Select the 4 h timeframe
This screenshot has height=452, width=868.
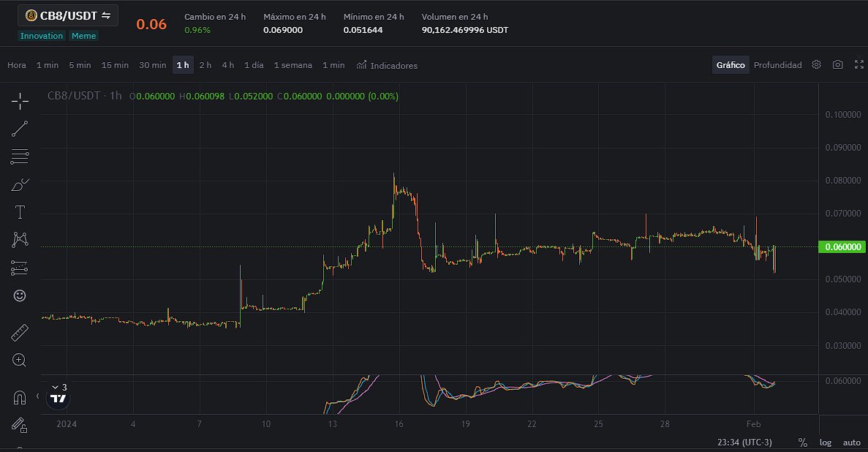click(228, 65)
